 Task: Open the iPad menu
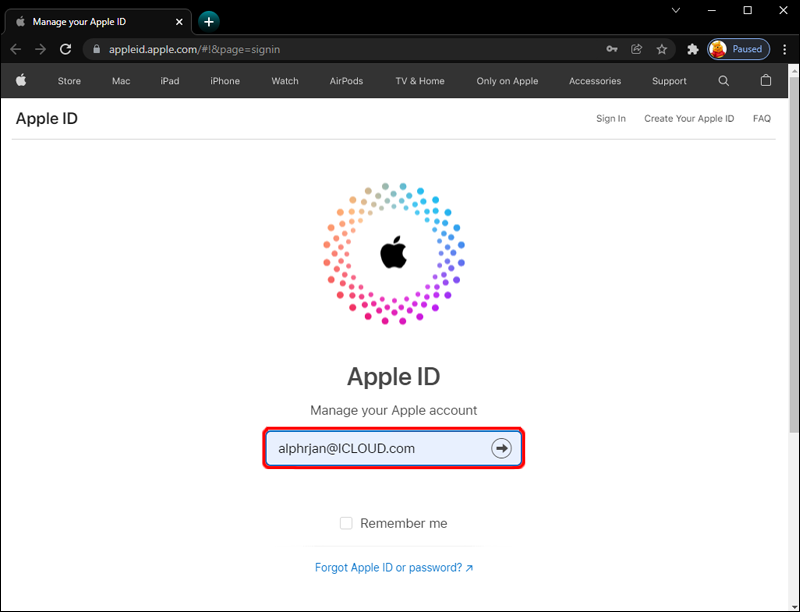tap(170, 81)
